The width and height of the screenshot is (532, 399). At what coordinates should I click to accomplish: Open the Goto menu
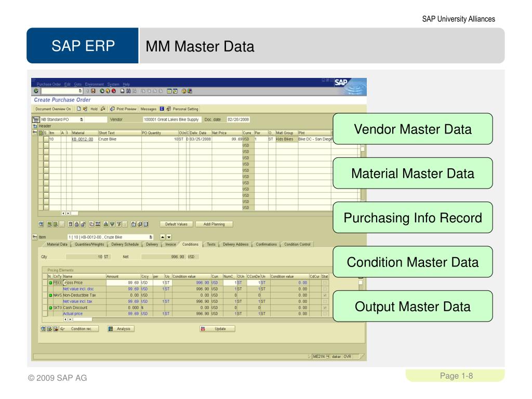pyautogui.click(x=78, y=84)
